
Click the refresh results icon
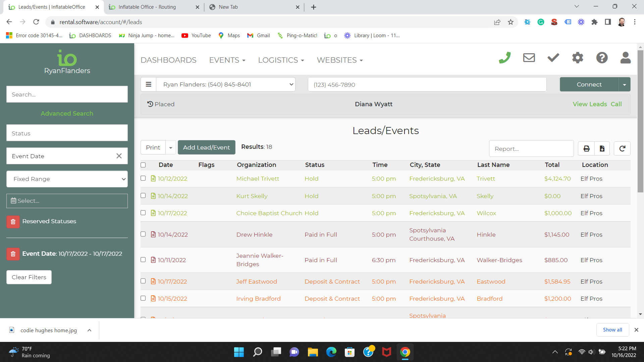click(x=622, y=148)
